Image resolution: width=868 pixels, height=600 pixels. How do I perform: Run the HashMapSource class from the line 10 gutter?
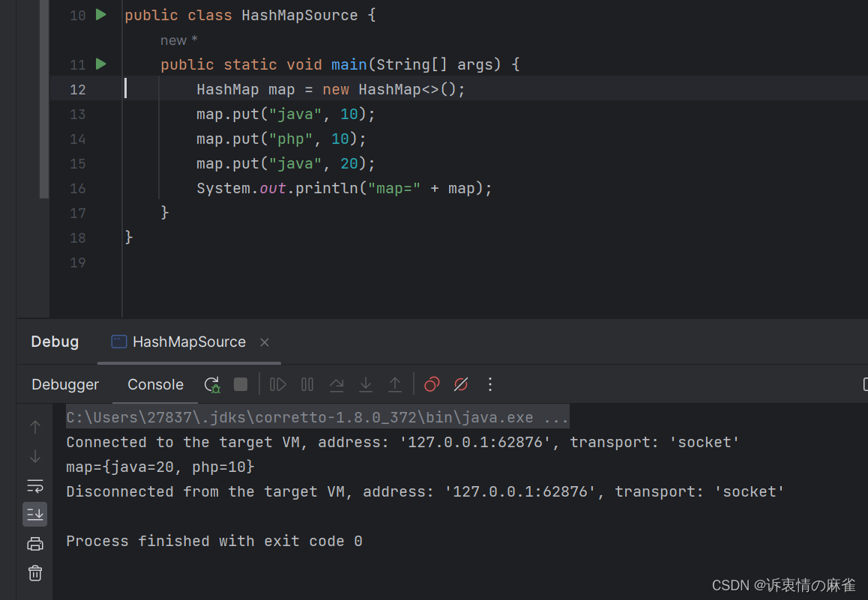[x=100, y=15]
